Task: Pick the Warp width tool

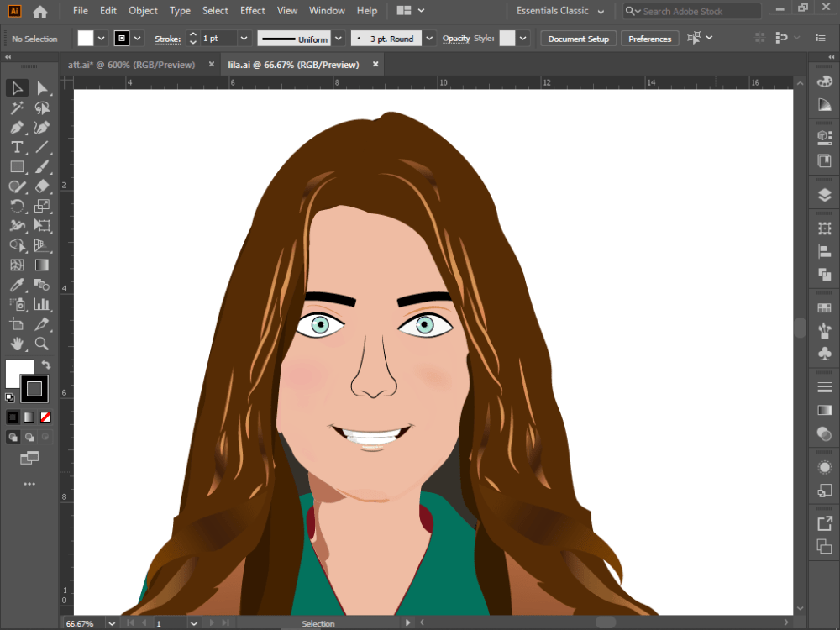Action: 17,225
